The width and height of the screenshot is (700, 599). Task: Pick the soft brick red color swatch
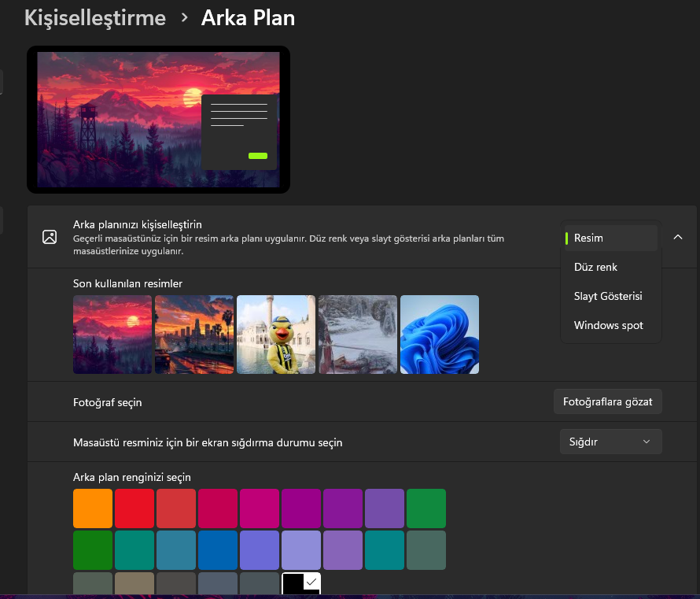click(x=176, y=508)
